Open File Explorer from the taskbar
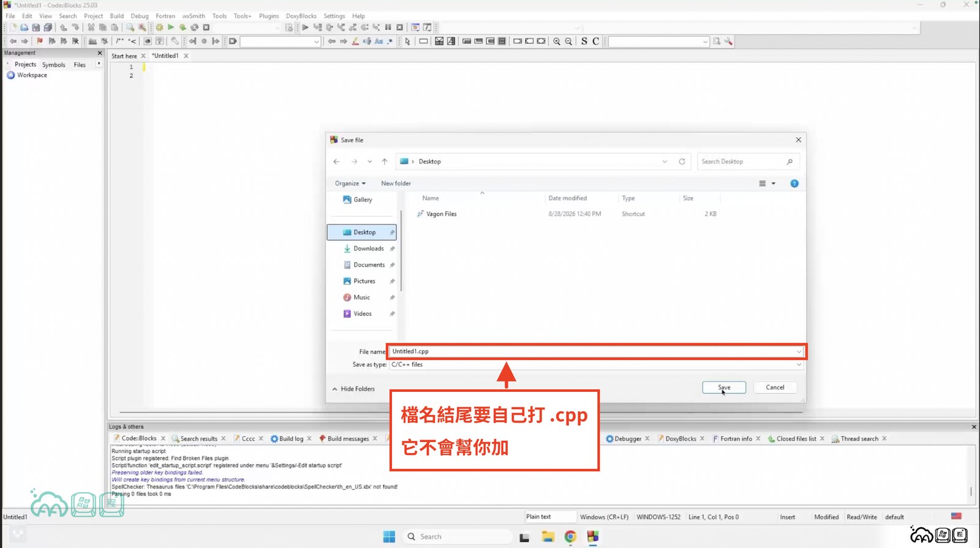The width and height of the screenshot is (980, 548). pos(548,537)
